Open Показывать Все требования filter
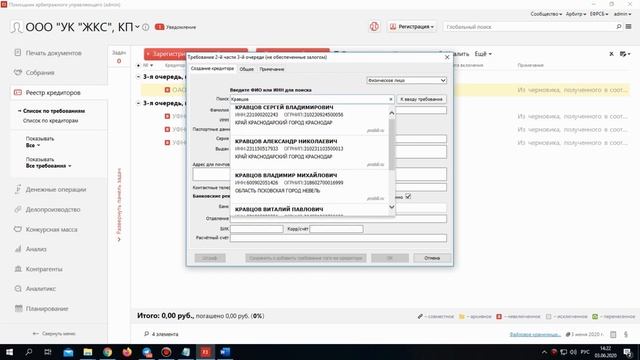Viewport: 640px width, 360px height. coord(48,166)
